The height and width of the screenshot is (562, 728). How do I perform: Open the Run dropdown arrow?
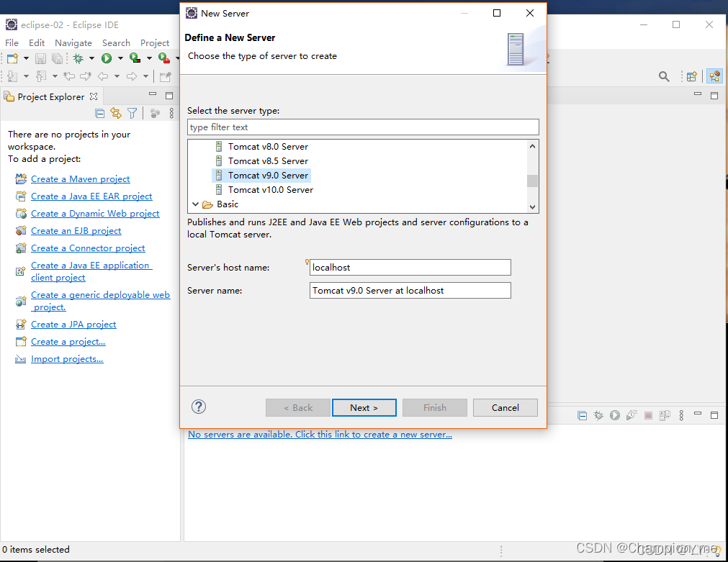pyautogui.click(x=120, y=58)
